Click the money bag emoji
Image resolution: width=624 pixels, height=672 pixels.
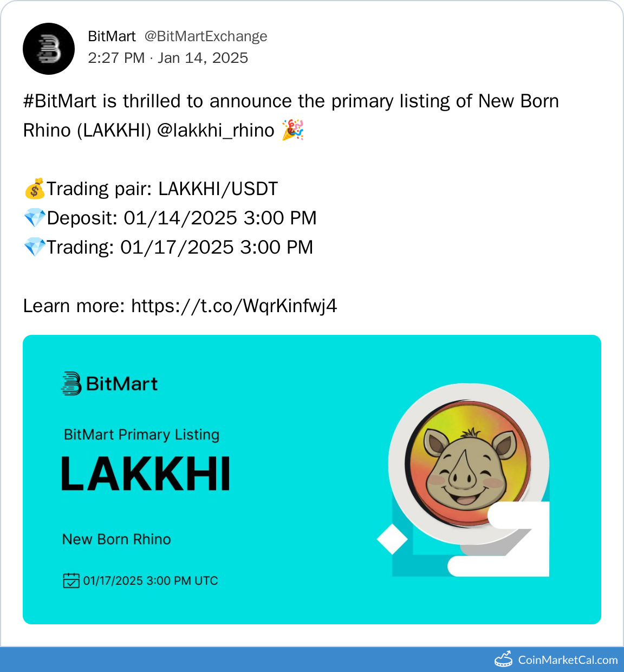point(34,189)
